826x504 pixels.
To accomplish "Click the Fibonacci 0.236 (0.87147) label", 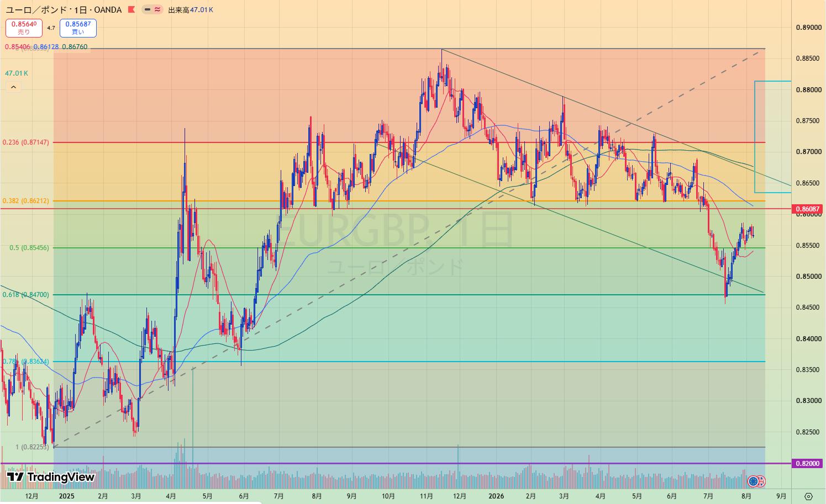I will [26, 142].
